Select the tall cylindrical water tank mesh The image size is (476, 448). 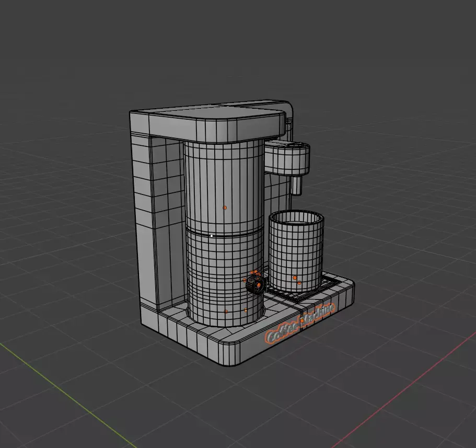(224, 232)
